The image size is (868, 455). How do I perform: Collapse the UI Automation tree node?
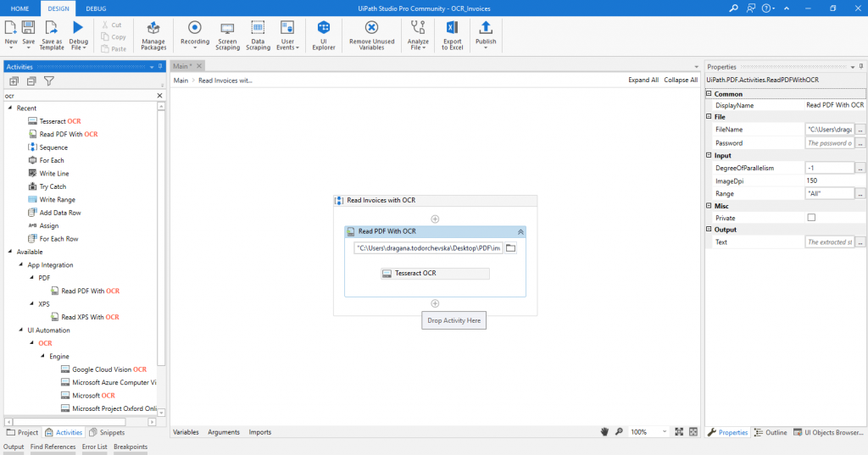pyautogui.click(x=21, y=330)
